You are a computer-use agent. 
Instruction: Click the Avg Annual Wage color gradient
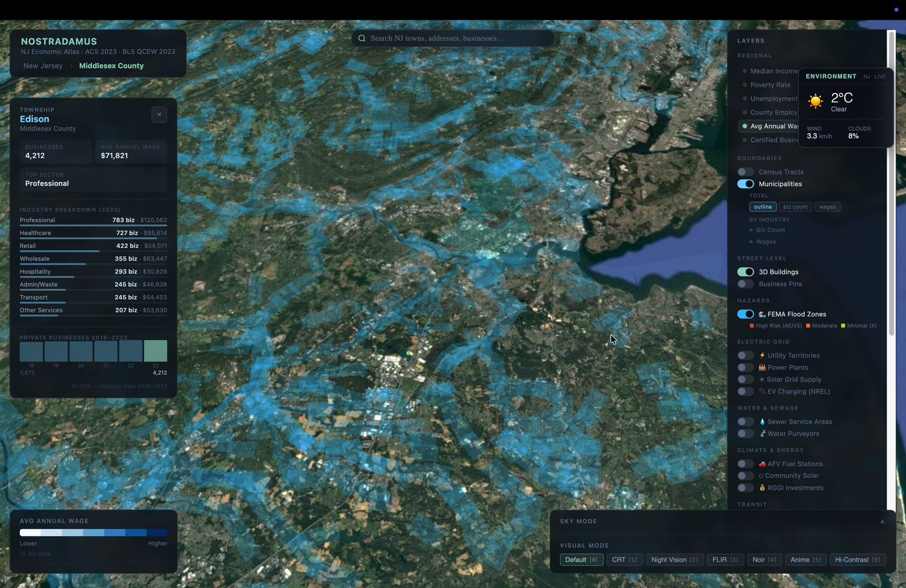coord(93,532)
